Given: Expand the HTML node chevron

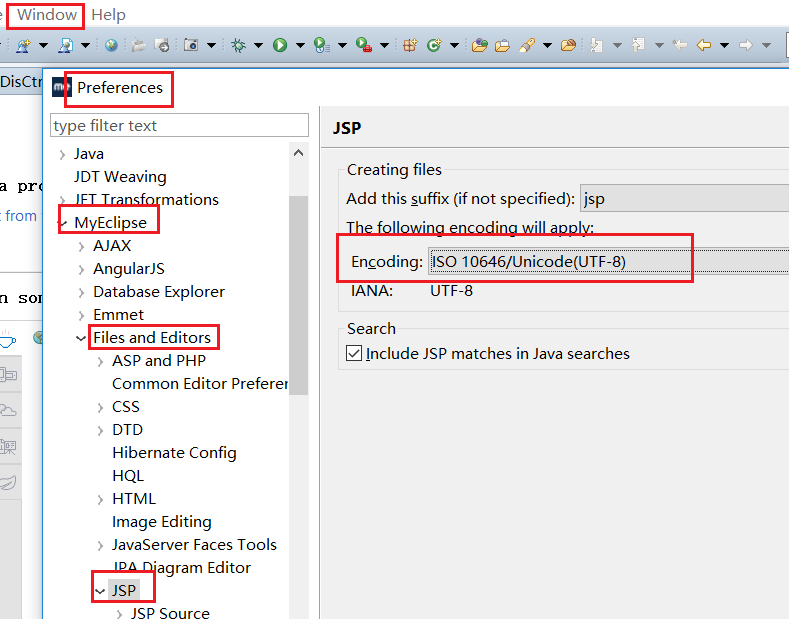Looking at the screenshot, I should tap(101, 499).
